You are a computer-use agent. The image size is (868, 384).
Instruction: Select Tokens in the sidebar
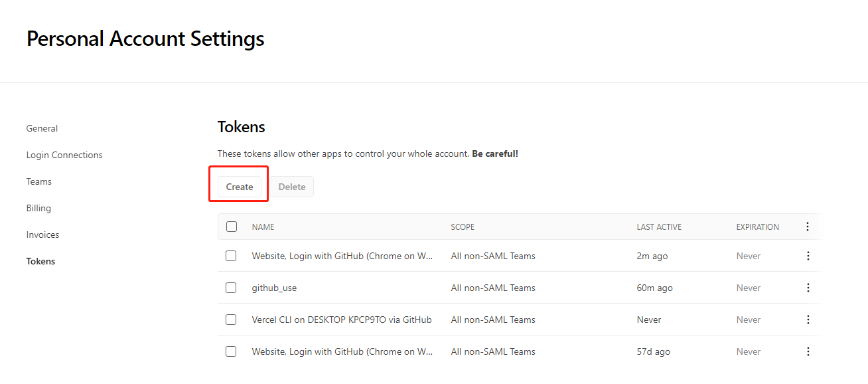tap(40, 261)
